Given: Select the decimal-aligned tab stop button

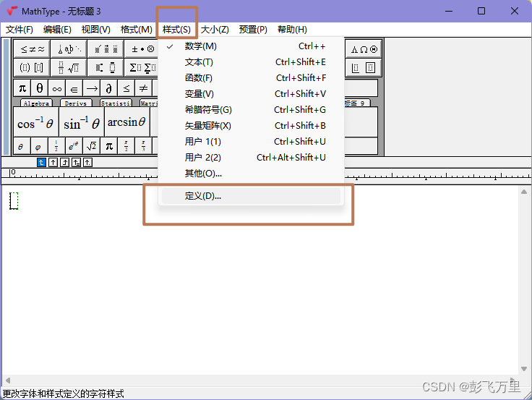Looking at the screenshot, I should 87,163.
